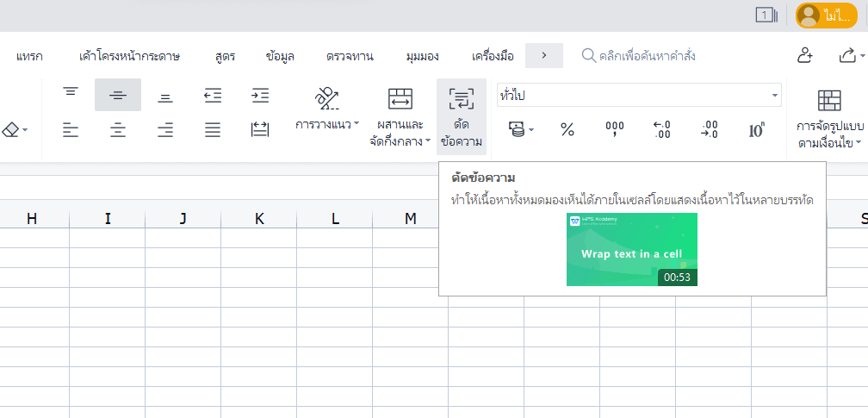Open the orientation (การวางแนว) dropdown
The width and height of the screenshot is (868, 418).
pos(327,124)
